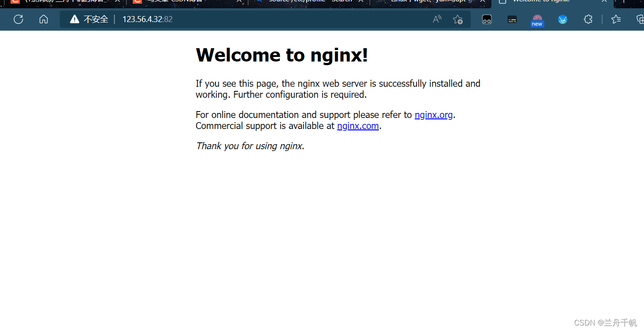Reload the page with the refresh icon
The width and height of the screenshot is (644, 331).
[18, 19]
